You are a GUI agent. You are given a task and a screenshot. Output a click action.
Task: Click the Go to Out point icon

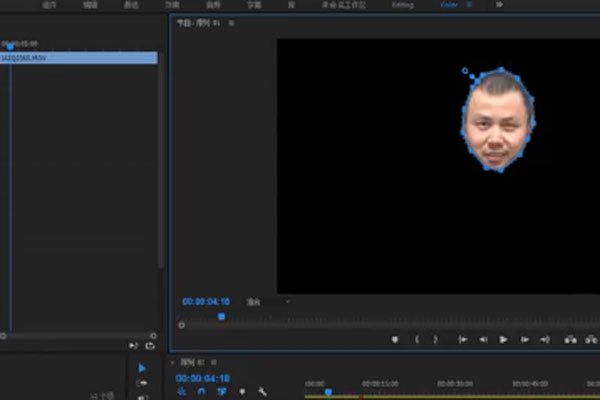pos(544,340)
